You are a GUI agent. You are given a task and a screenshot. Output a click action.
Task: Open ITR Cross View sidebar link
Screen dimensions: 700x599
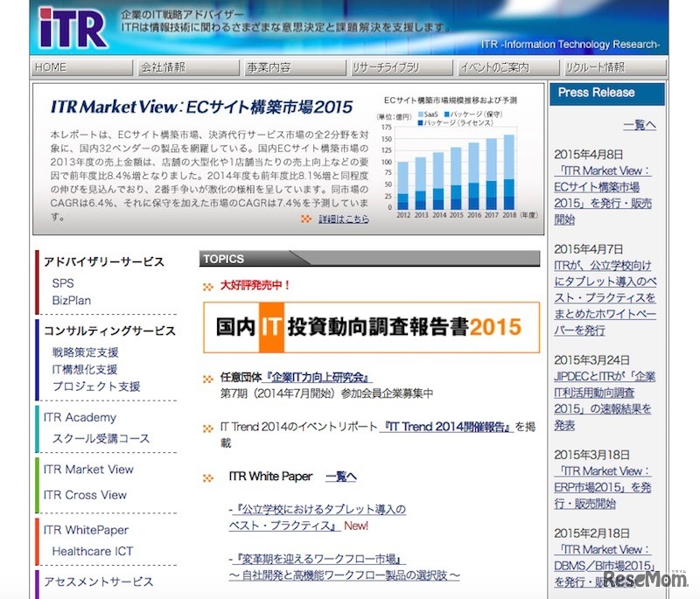click(x=85, y=495)
